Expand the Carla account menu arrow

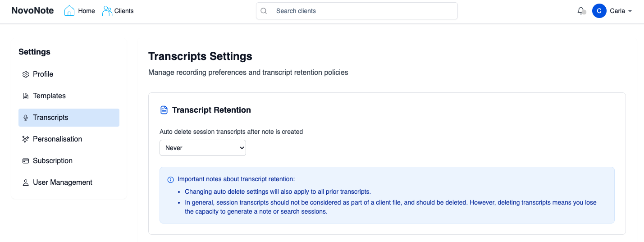point(630,11)
